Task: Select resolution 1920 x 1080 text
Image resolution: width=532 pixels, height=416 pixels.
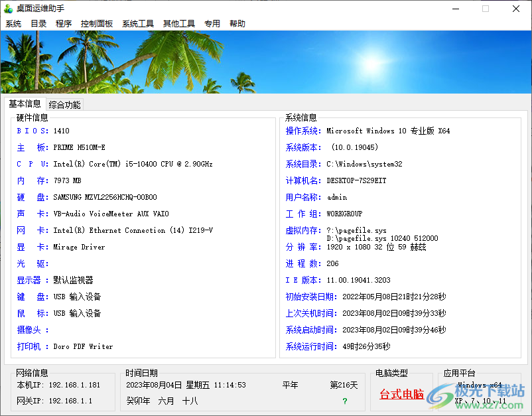Action: pyautogui.click(x=376, y=247)
